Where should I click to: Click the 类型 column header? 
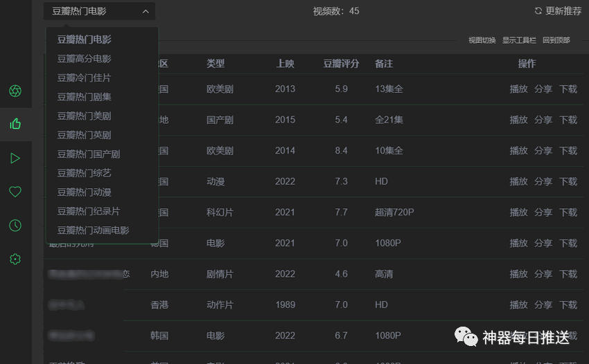pos(216,64)
